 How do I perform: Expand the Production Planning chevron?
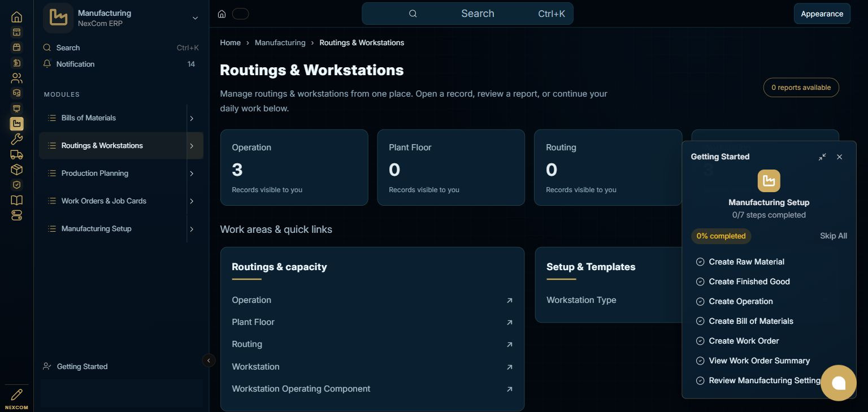pyautogui.click(x=192, y=174)
